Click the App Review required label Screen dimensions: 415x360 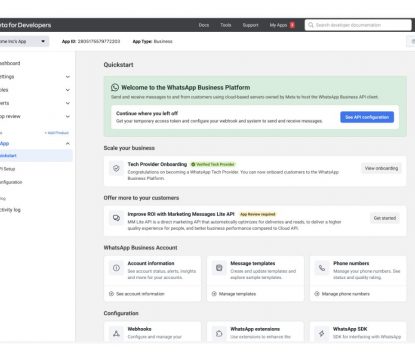(x=258, y=214)
